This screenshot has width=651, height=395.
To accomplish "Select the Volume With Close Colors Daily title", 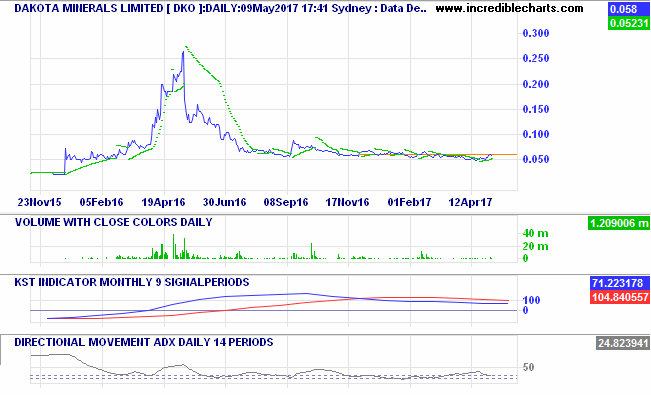I will pos(114,222).
